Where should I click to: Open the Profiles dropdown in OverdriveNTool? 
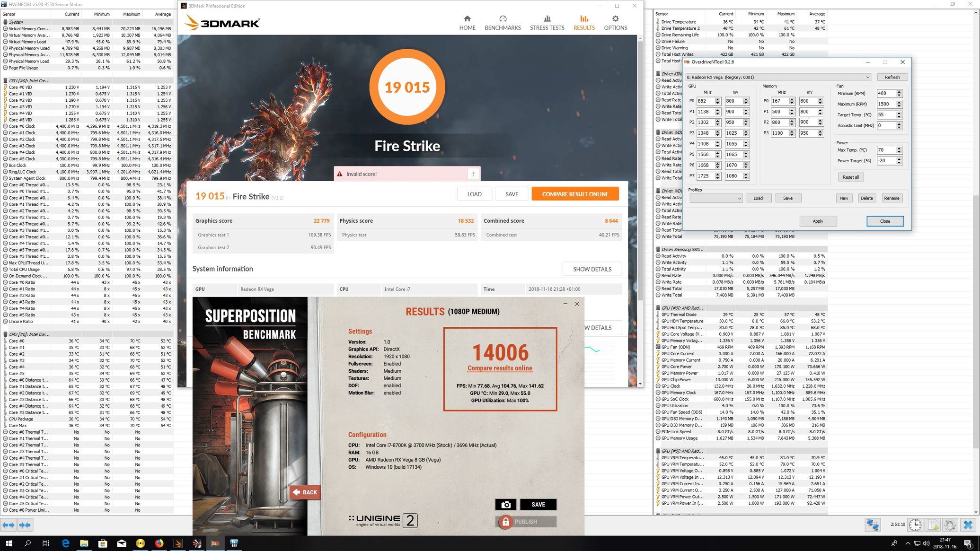click(715, 198)
